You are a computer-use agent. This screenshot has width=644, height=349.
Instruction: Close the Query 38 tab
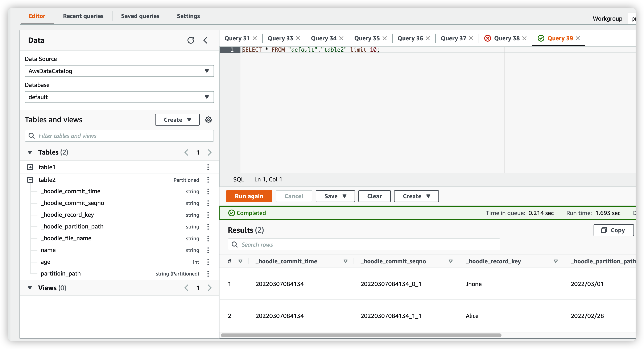[x=524, y=38]
